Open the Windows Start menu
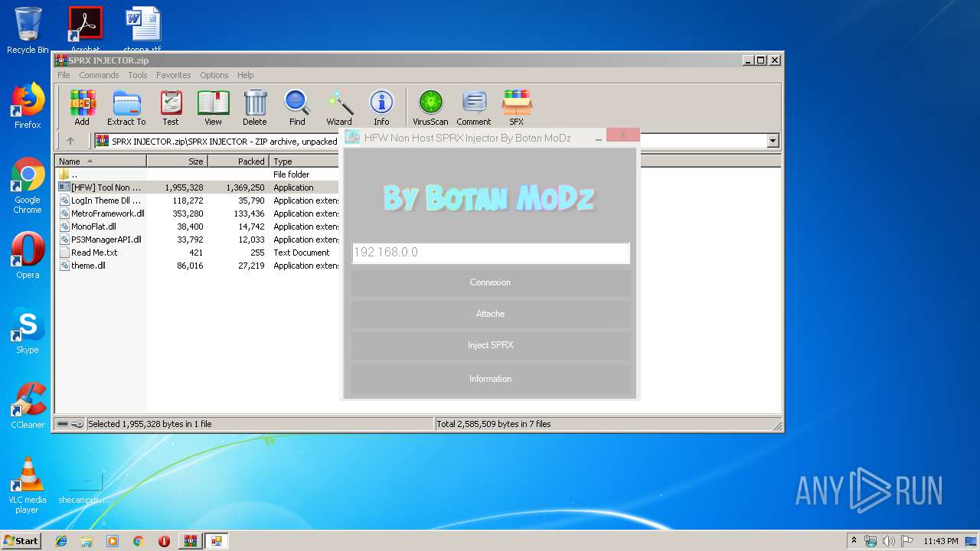Screen dimensions: 980x551 (21, 540)
